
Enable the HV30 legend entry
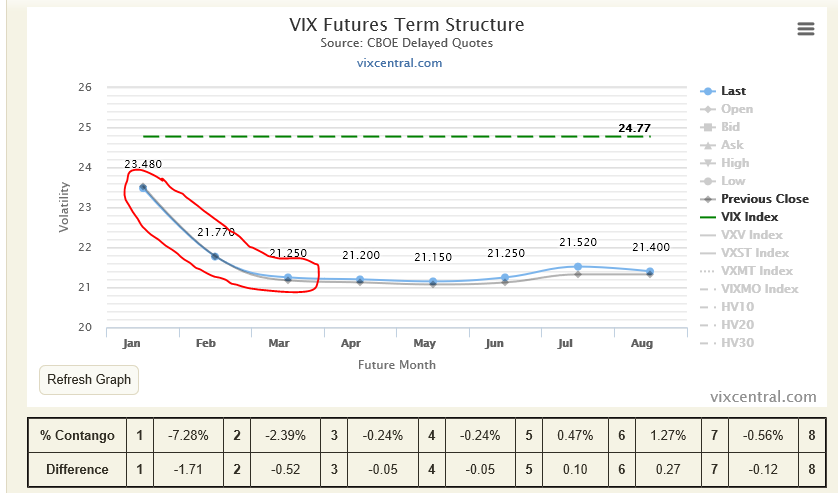(738, 343)
